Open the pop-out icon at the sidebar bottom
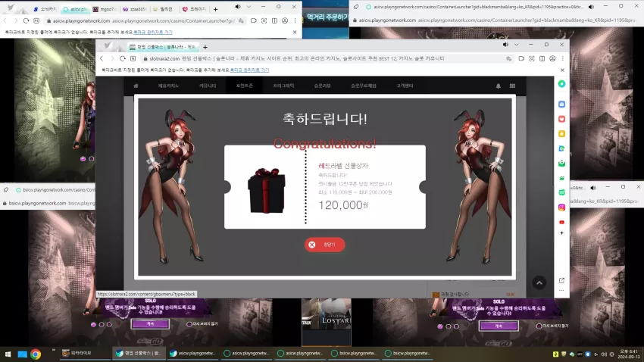The image size is (644, 362). coord(561,280)
